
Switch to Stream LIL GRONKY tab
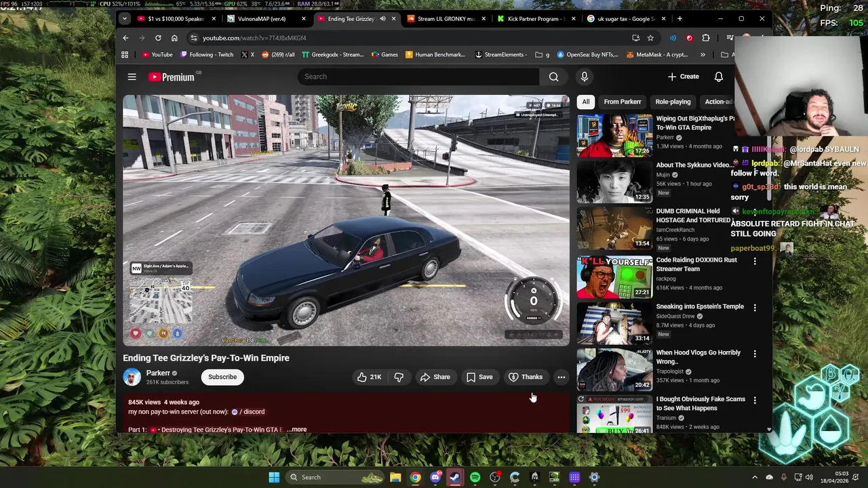pos(446,19)
